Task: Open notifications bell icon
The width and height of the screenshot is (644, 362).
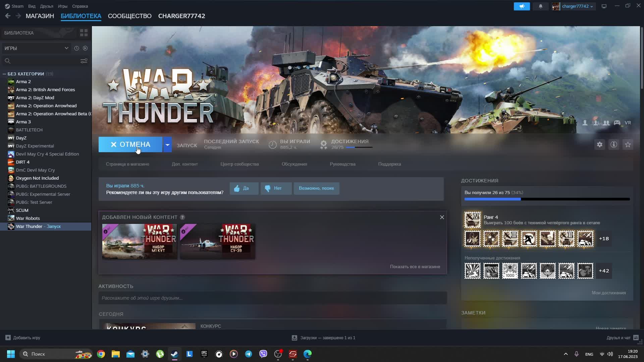Action: [540, 6]
